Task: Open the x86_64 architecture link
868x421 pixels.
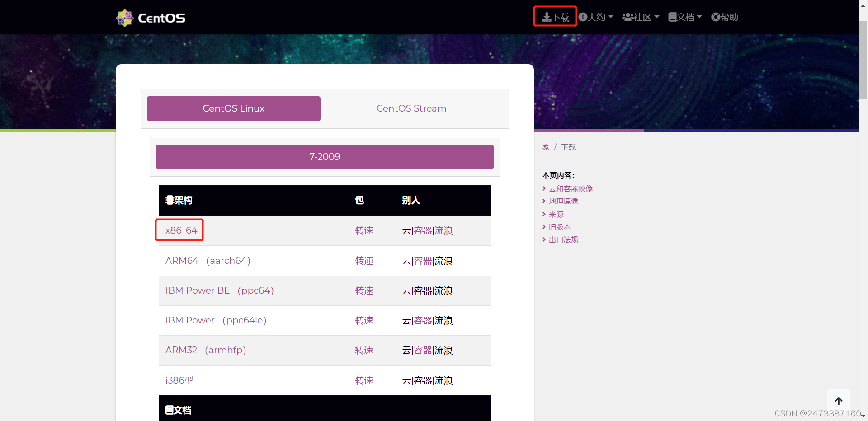Action: click(181, 230)
